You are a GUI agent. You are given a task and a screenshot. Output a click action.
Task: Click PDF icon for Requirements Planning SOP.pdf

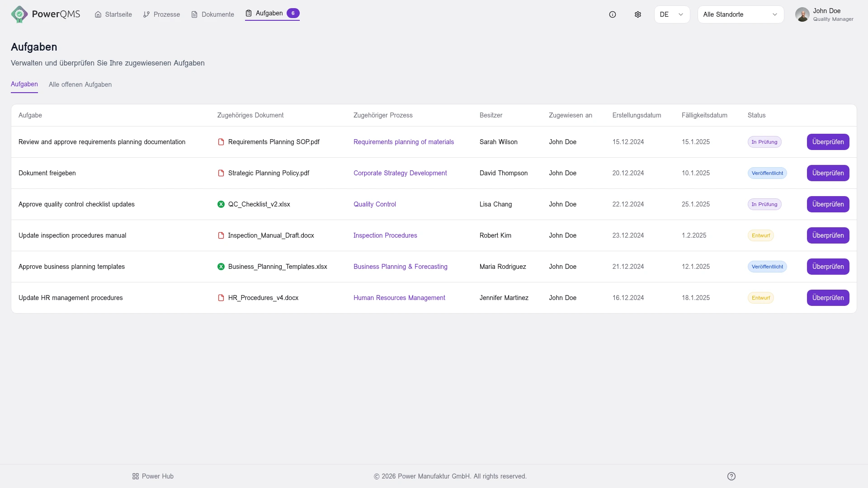(221, 142)
